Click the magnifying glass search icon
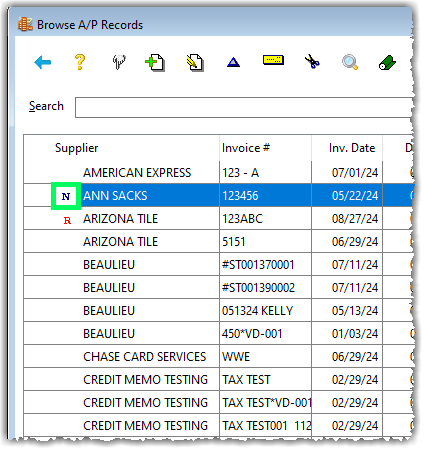 pos(350,62)
